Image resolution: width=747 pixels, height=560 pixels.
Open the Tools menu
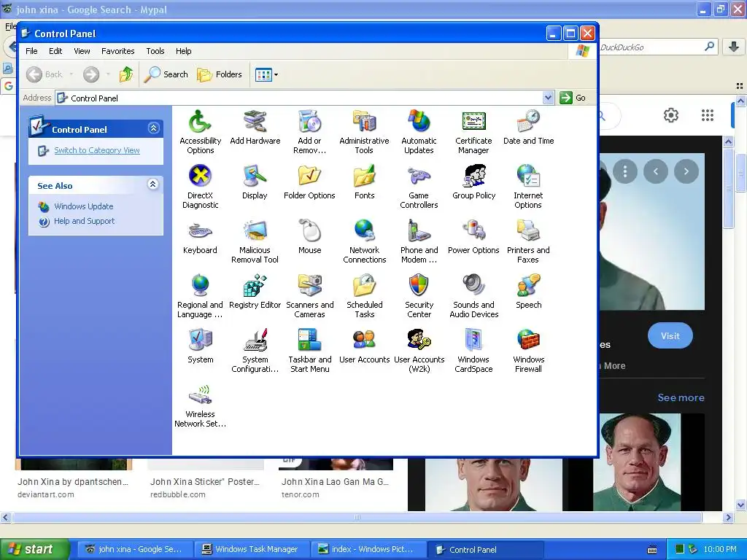155,51
